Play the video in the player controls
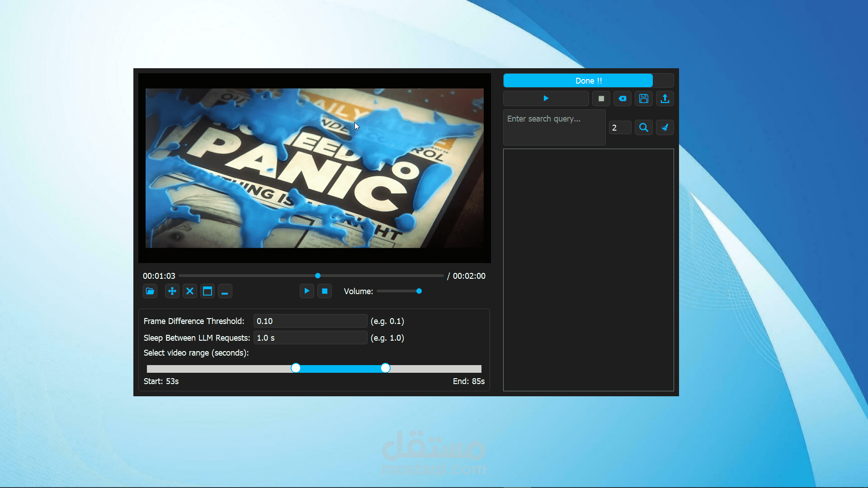 pyautogui.click(x=307, y=291)
